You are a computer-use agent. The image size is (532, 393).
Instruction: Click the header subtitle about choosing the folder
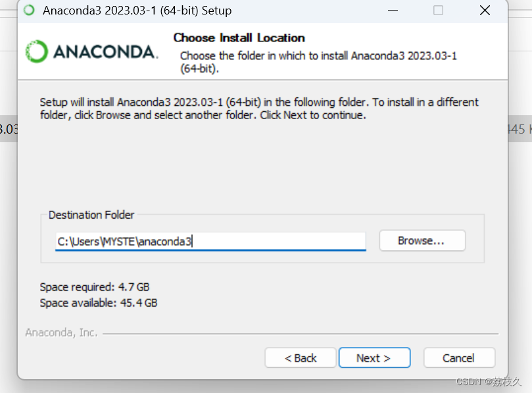pos(318,61)
